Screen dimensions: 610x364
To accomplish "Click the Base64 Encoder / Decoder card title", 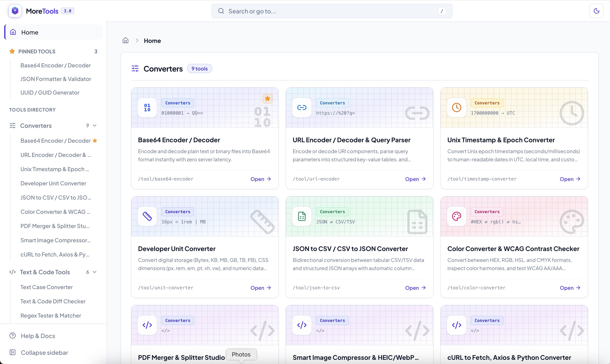I will (x=179, y=140).
